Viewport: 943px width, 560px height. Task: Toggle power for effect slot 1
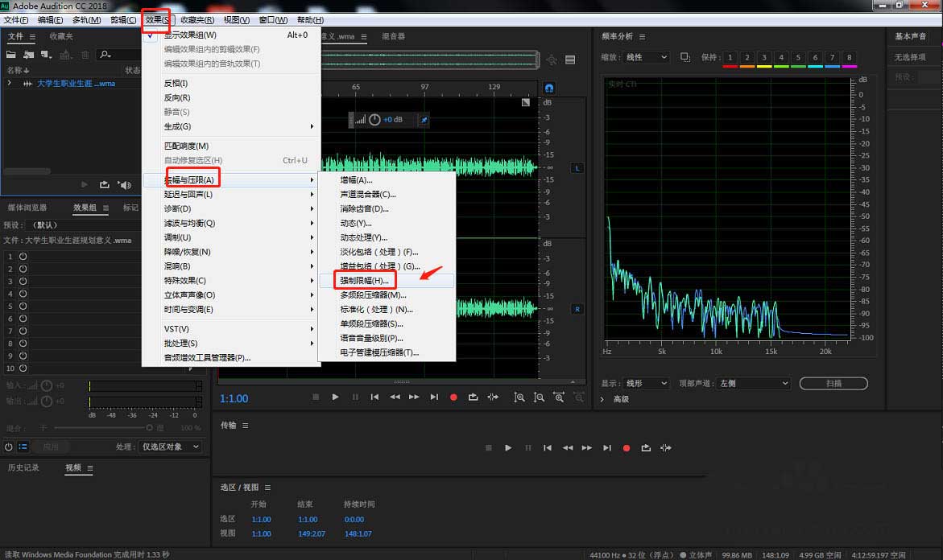tap(23, 256)
